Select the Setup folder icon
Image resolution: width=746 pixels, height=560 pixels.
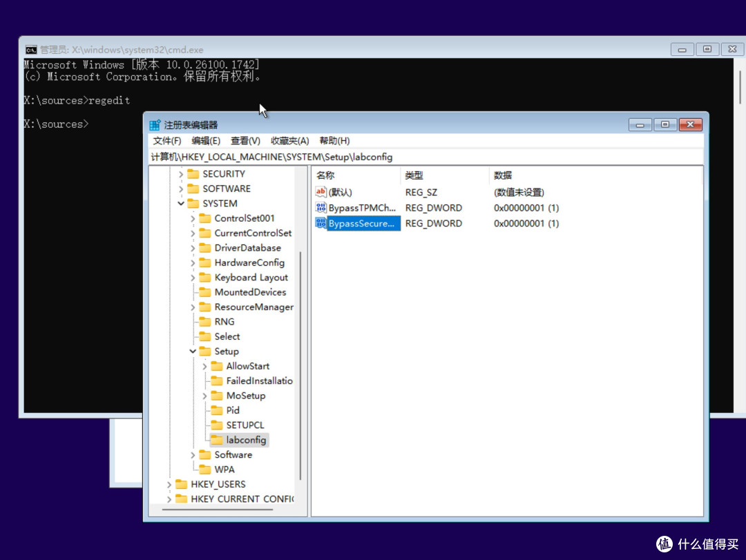[205, 351]
